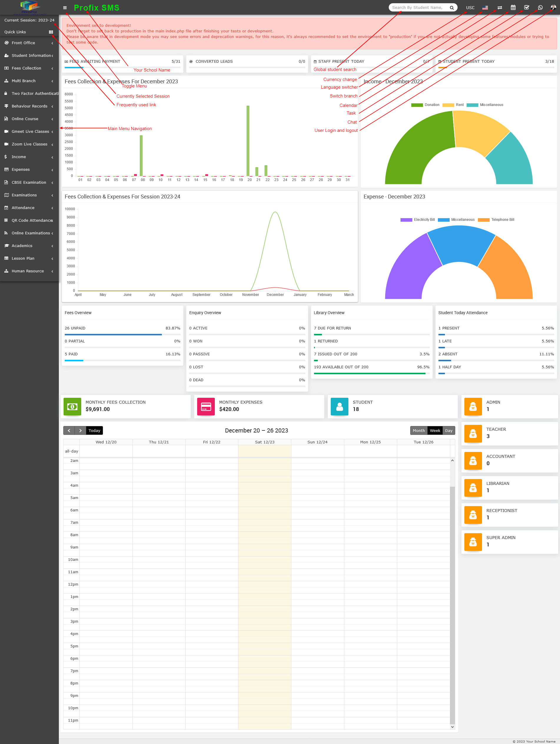Open Quick Links grid icon
This screenshot has height=744, width=560.
pos(51,32)
